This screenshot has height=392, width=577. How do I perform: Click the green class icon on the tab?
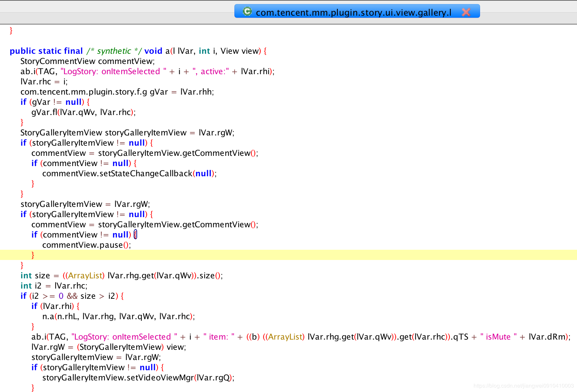click(247, 12)
